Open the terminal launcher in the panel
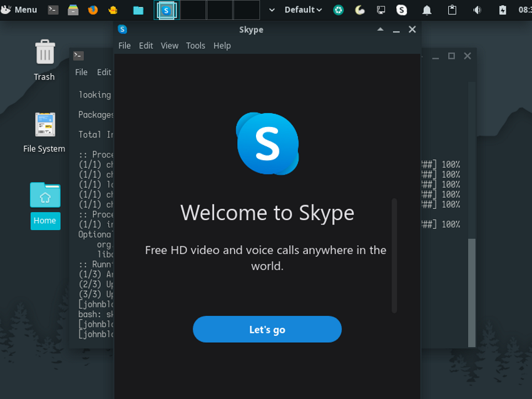The image size is (532, 399). (53, 10)
